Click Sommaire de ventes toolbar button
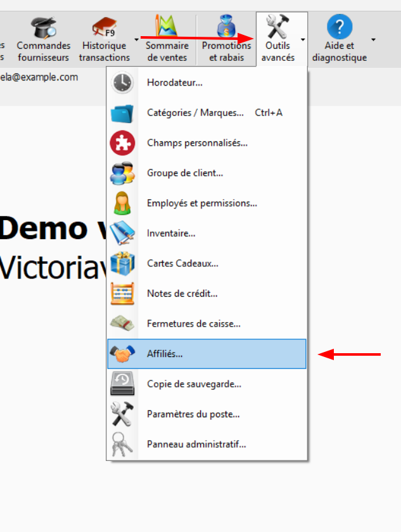 pos(167,39)
